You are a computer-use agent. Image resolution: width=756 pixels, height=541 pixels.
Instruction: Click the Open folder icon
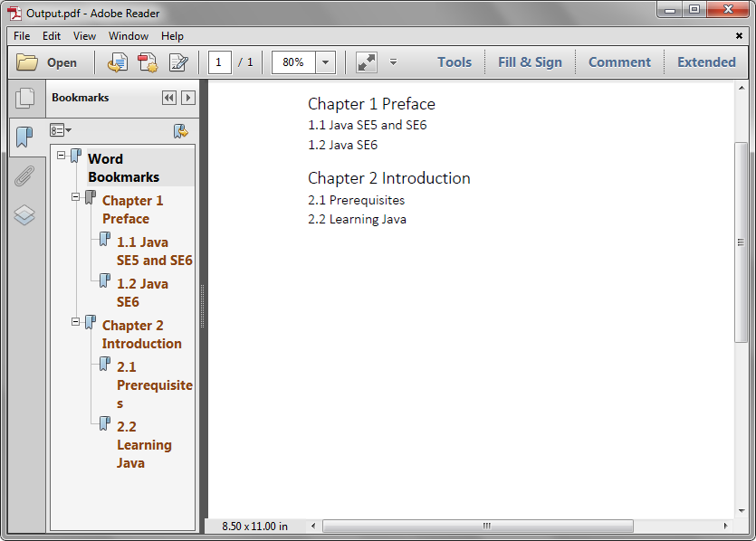tap(27, 62)
